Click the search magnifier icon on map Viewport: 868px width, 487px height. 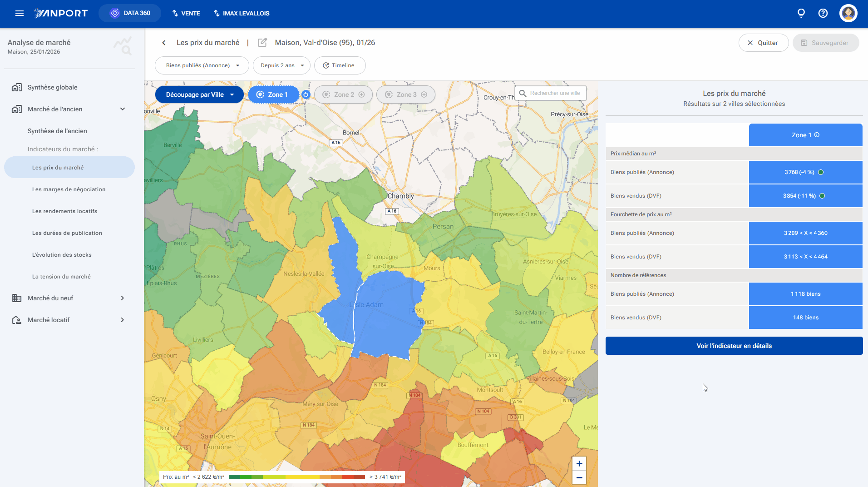click(x=523, y=93)
